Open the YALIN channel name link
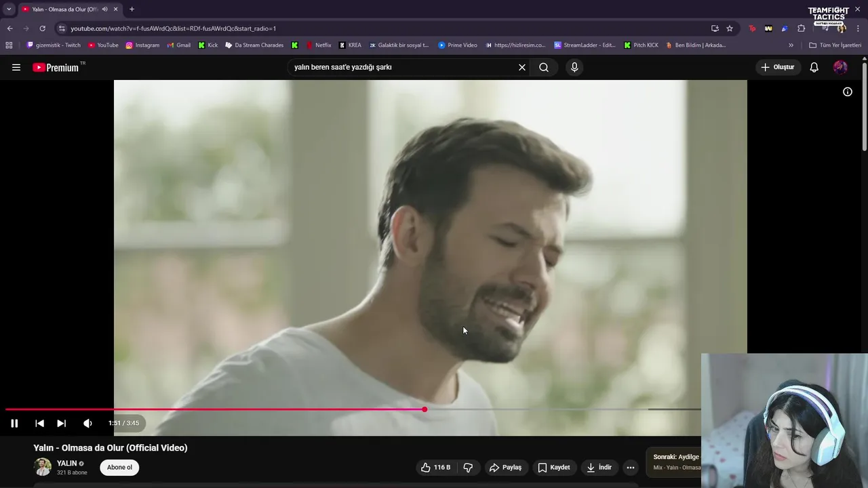Screen dimensions: 868x488 66,464
